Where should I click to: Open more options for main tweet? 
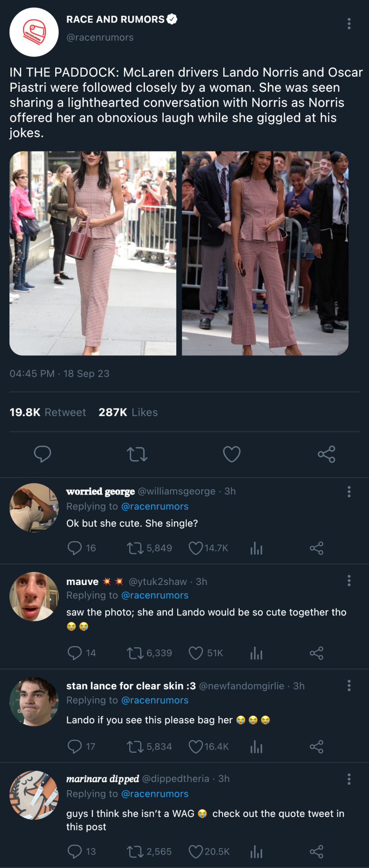(349, 24)
